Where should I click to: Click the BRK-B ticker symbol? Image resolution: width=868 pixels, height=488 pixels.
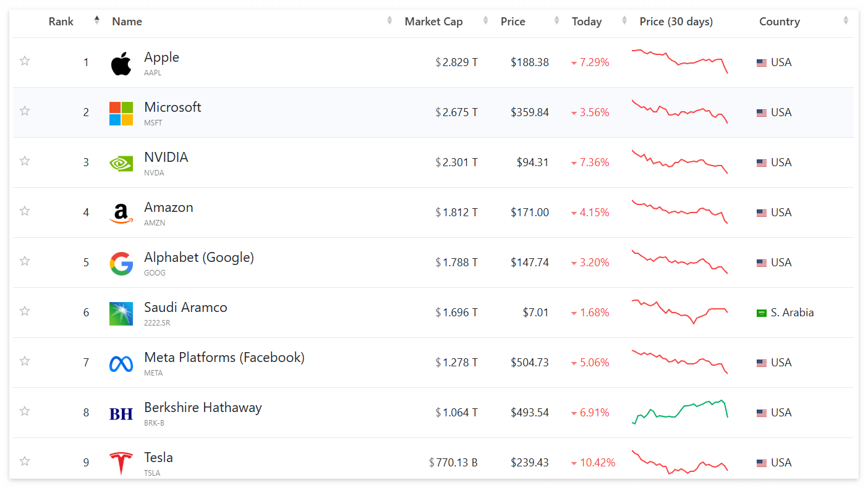(154, 423)
